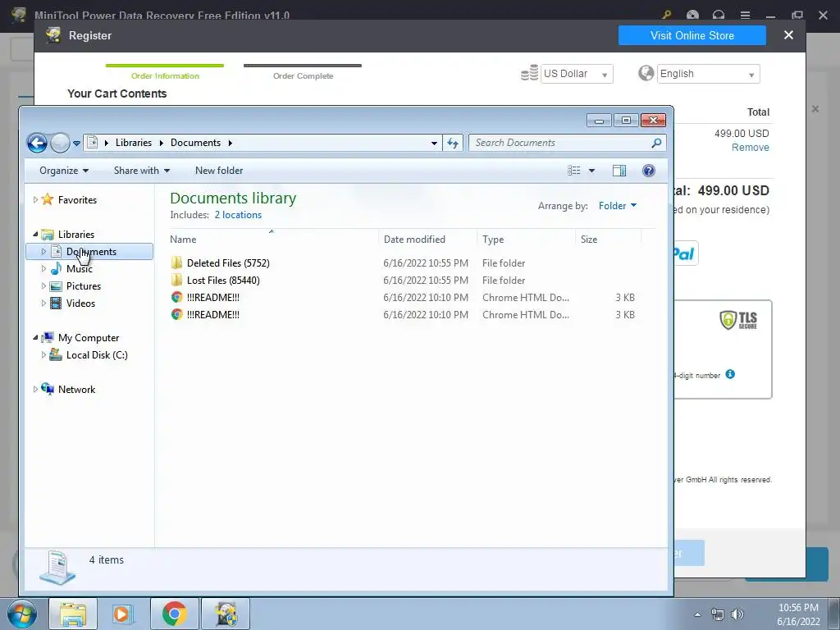Select Videos library in sidebar
Screen dimensions: 840x630
click(x=80, y=304)
